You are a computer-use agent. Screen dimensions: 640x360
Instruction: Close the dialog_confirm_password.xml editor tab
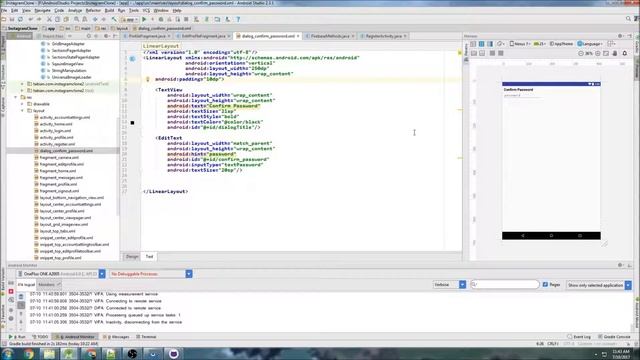[x=298, y=36]
